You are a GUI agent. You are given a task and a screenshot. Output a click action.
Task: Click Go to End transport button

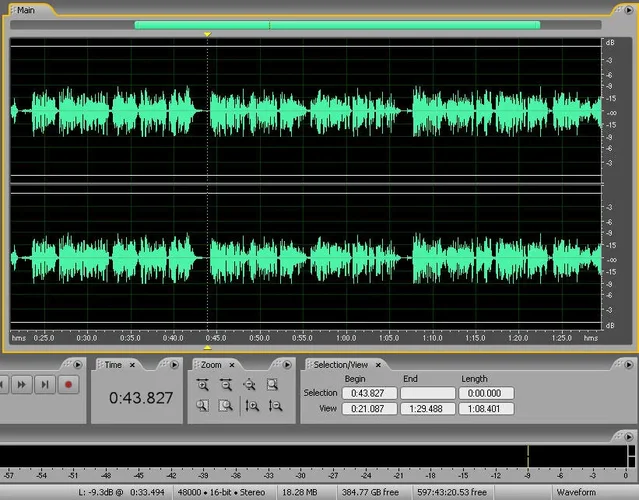point(45,384)
